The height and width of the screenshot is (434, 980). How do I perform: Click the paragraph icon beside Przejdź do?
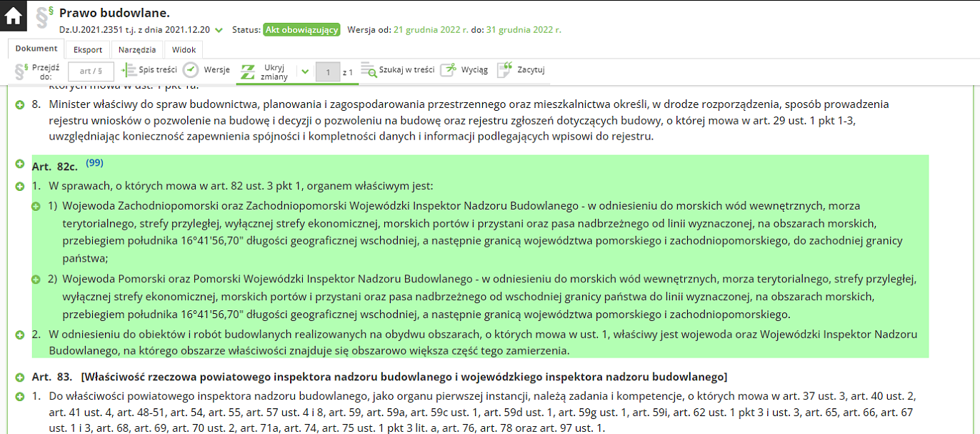tap(21, 71)
